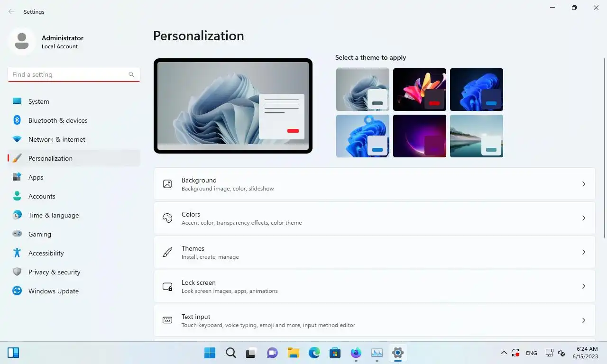Open Themes settings row
Screen dimensions: 607x364
coord(375,252)
